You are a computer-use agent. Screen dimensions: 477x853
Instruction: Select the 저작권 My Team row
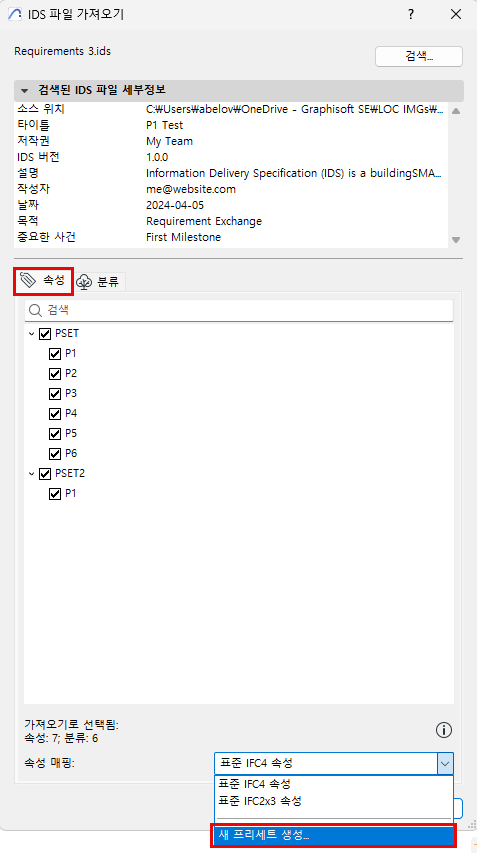[231, 141]
